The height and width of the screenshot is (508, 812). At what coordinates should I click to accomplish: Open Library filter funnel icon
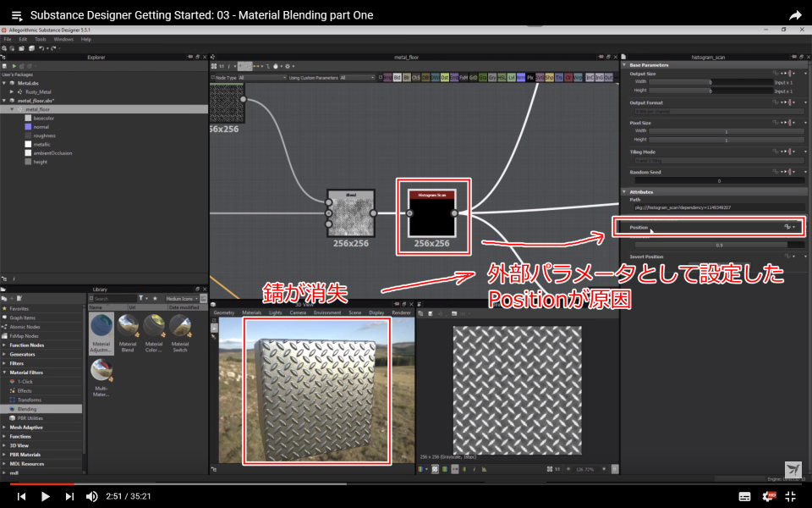tap(142, 299)
